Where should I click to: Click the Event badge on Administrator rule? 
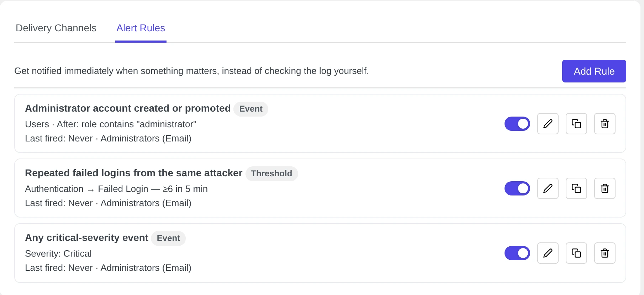[x=251, y=109]
